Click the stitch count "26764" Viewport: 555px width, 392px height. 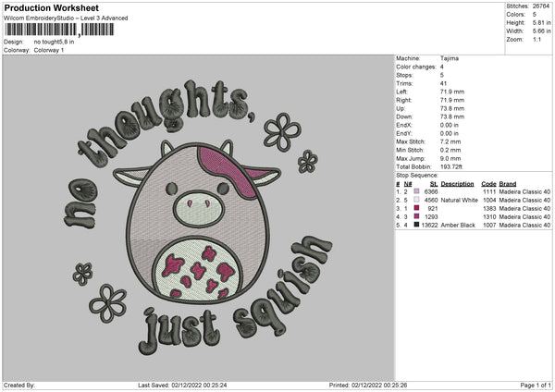click(541, 6)
